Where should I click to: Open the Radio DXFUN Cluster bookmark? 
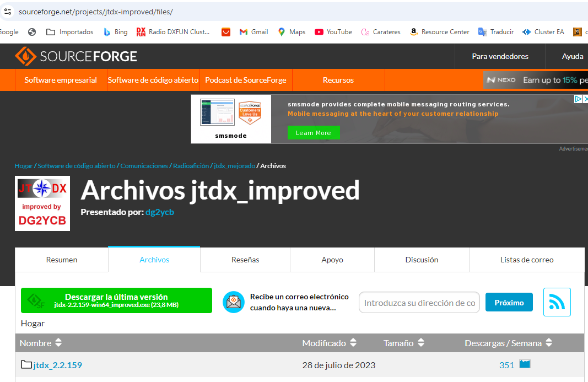173,32
